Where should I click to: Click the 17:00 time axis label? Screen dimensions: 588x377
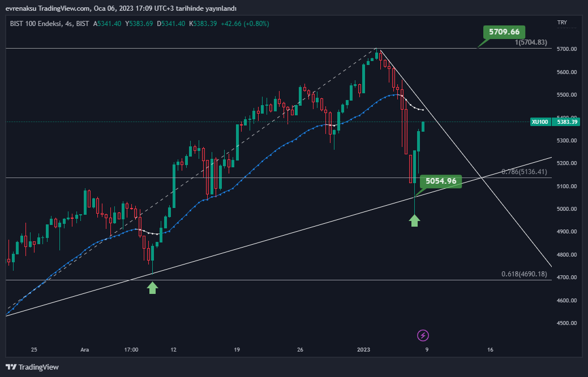point(131,350)
